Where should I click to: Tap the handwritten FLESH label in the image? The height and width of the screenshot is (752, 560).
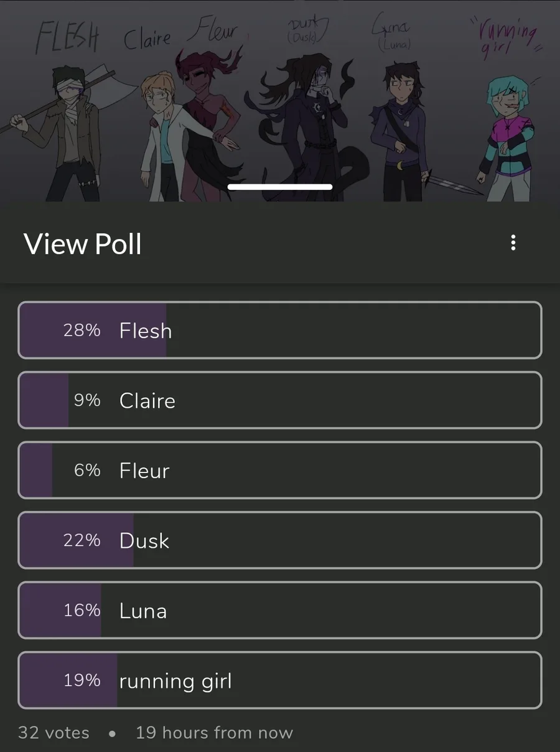[67, 39]
